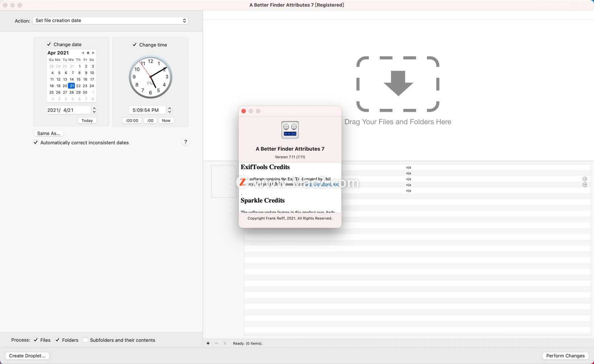Remove item with the minus icon
The height and width of the screenshot is (364, 594).
click(216, 343)
